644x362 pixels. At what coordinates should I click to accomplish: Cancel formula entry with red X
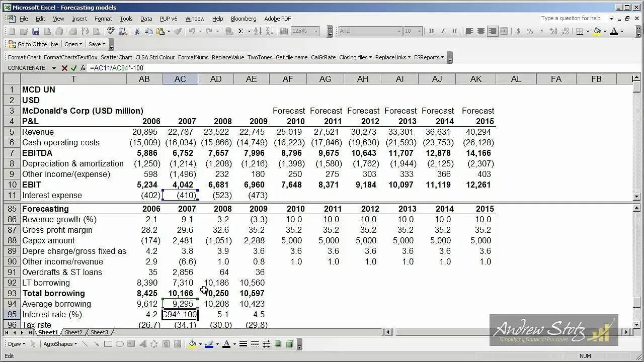[x=64, y=68]
